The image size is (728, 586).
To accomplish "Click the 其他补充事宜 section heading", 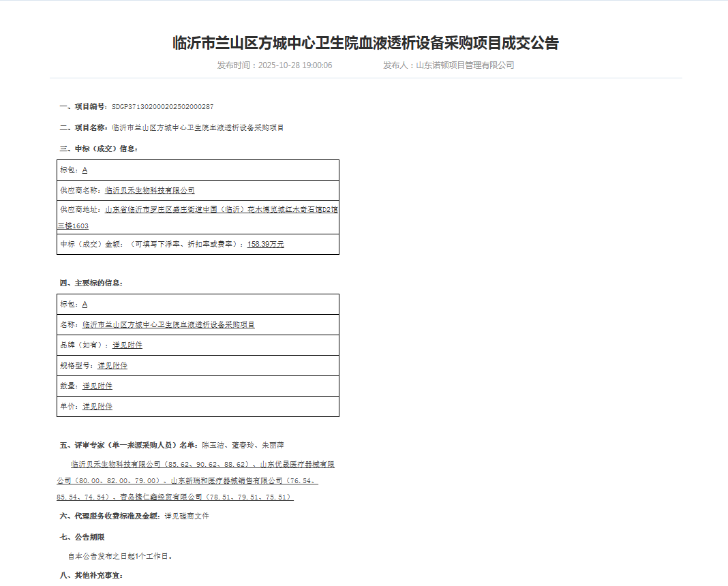I will tap(91, 575).
